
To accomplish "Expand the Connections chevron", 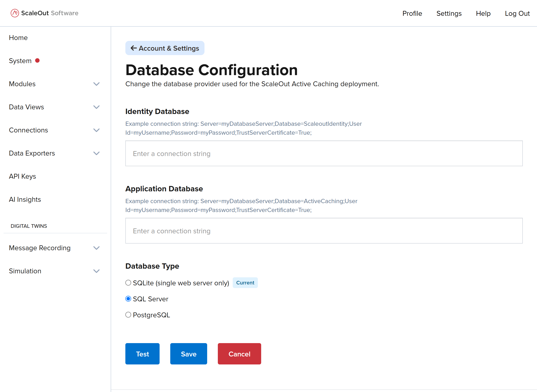I will pyautogui.click(x=96, y=130).
